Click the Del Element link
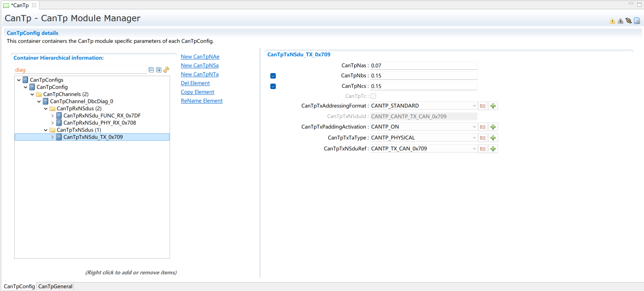Viewport: 644px width, 291px height. [195, 83]
